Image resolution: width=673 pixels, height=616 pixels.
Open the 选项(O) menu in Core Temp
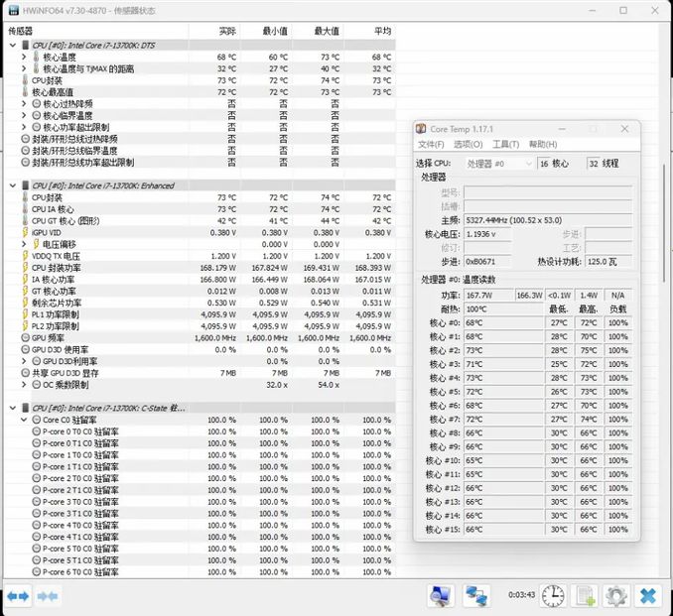coord(468,145)
